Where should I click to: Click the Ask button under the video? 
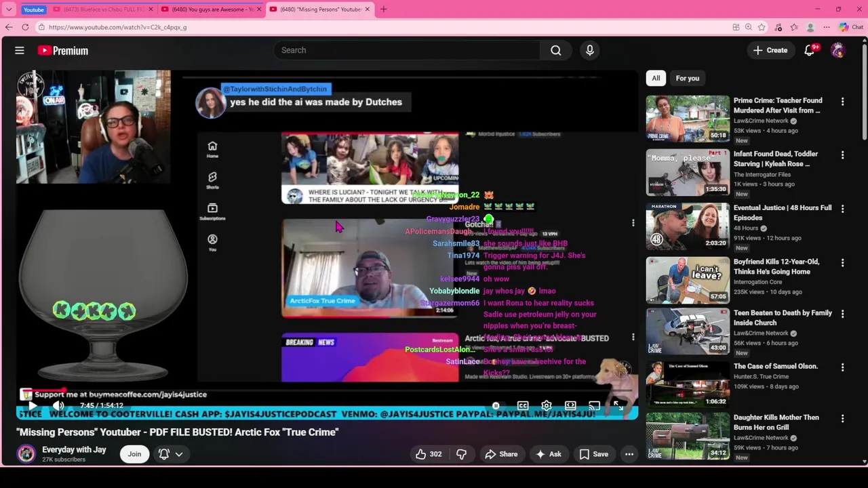tap(549, 454)
